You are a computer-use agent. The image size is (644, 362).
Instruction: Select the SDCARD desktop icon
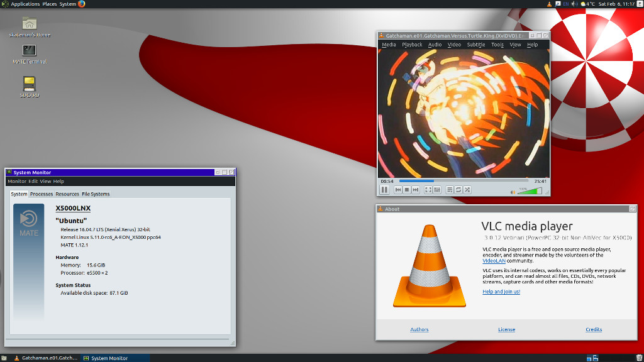(29, 87)
